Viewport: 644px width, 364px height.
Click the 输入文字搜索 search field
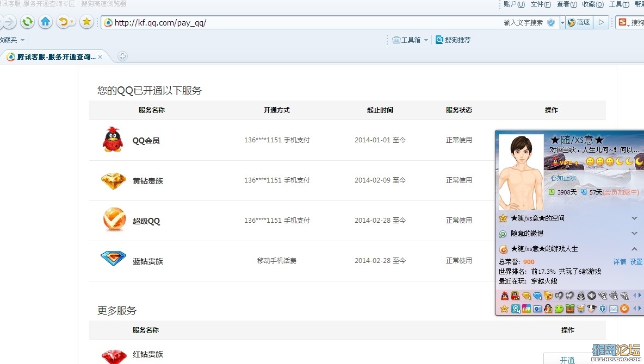(523, 23)
